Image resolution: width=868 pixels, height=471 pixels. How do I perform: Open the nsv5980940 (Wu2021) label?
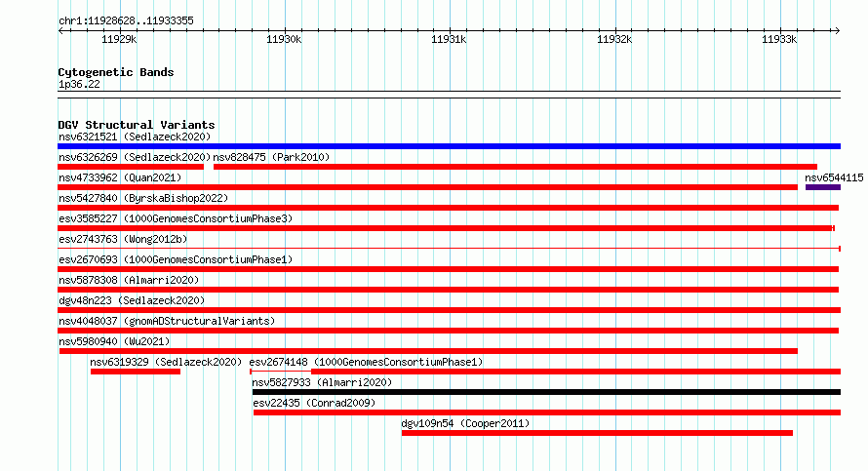(114, 341)
